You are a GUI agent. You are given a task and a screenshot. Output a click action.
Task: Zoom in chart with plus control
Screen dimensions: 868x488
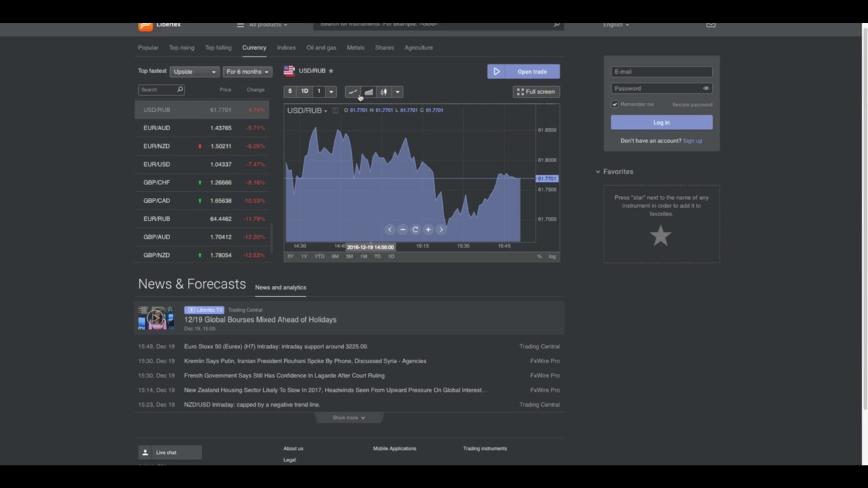pos(428,230)
